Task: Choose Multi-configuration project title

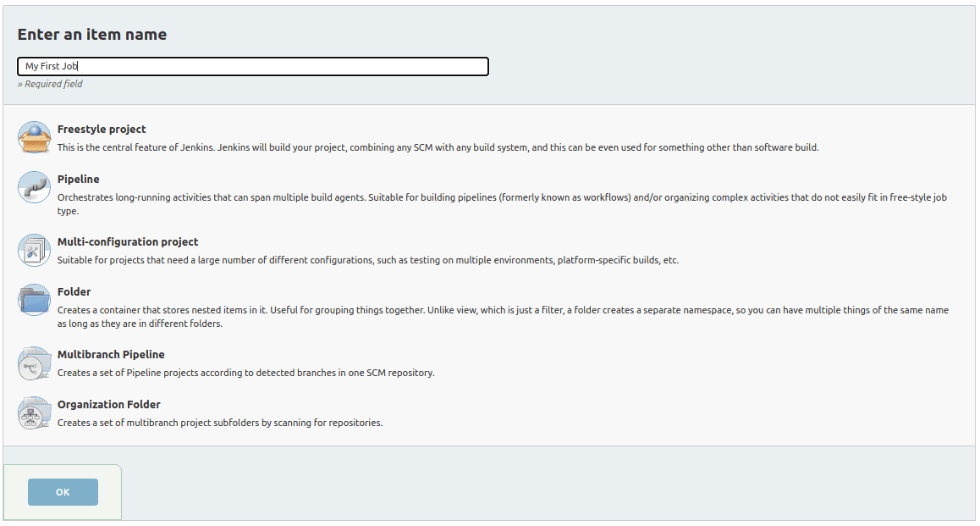Action: [x=128, y=242]
